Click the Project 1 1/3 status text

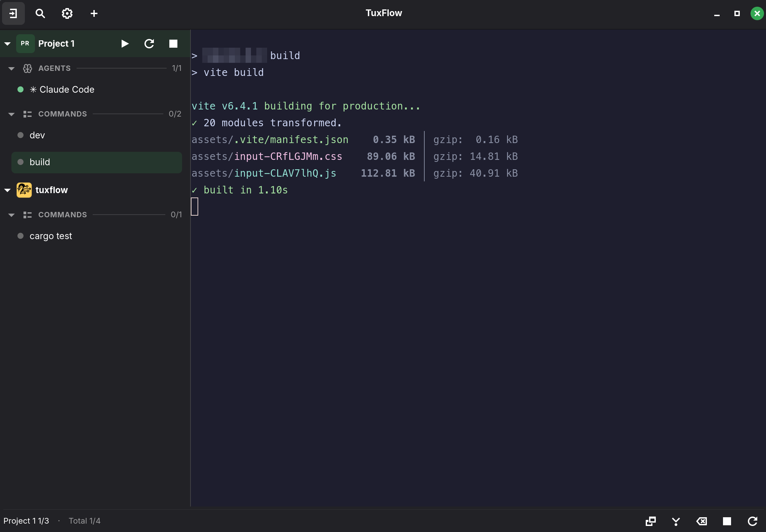26,521
